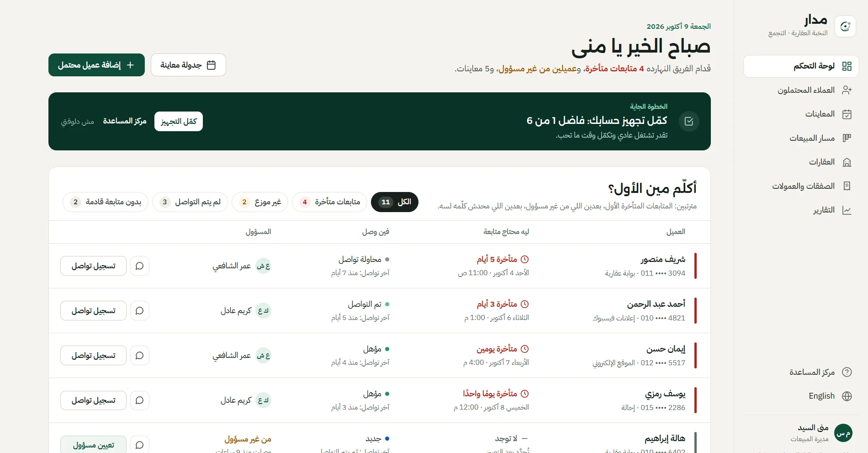Open مركز المساعدة link in green banner
The height and width of the screenshot is (453, 868).
pos(124,121)
